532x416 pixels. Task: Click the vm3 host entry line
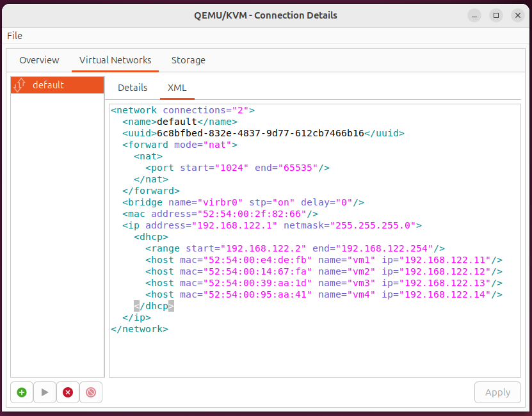point(324,284)
